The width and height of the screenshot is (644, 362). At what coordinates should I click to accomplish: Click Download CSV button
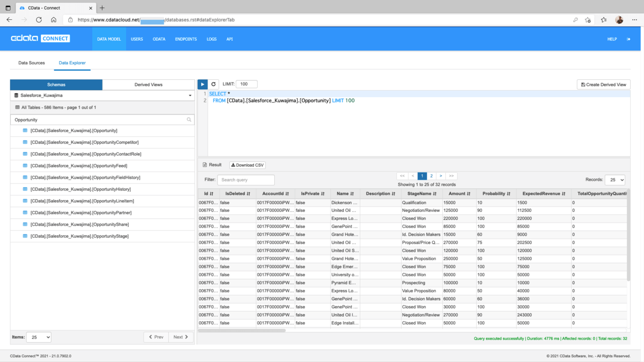(x=247, y=165)
